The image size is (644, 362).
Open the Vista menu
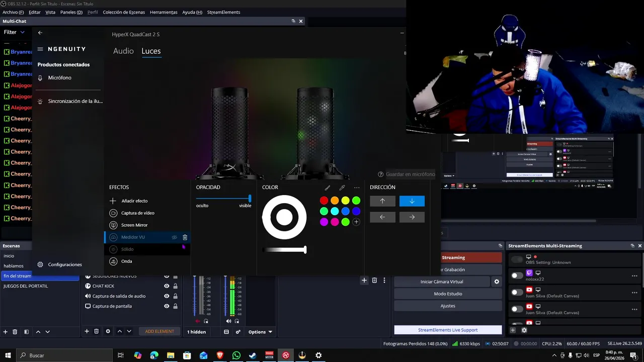click(x=50, y=12)
